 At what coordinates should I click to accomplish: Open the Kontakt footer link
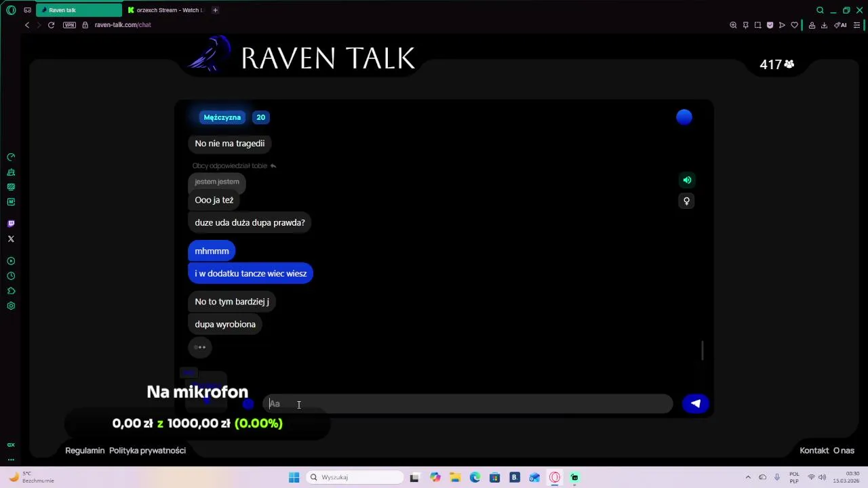point(814,451)
